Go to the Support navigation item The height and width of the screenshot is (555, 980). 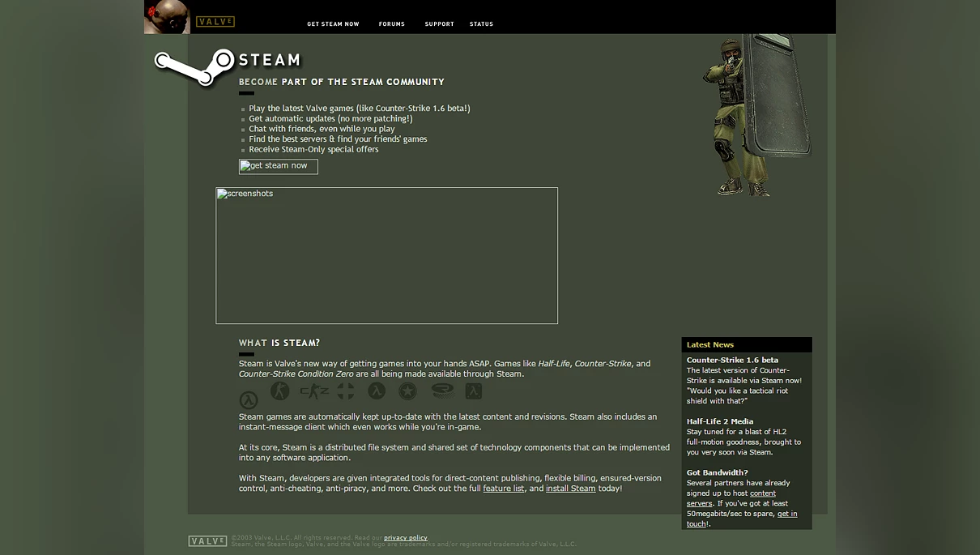[440, 24]
